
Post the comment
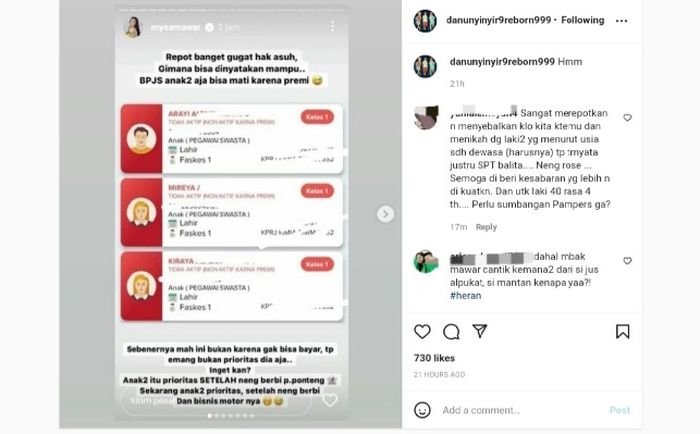[620, 410]
